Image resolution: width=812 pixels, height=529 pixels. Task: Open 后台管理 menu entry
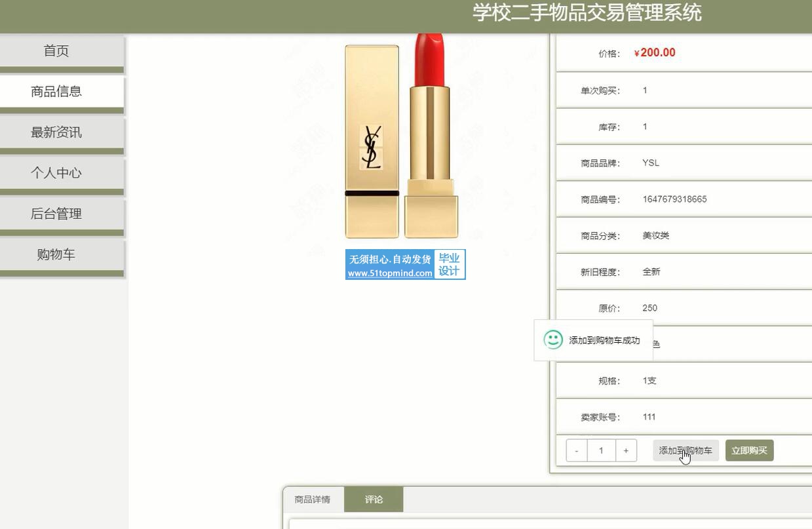coord(62,214)
